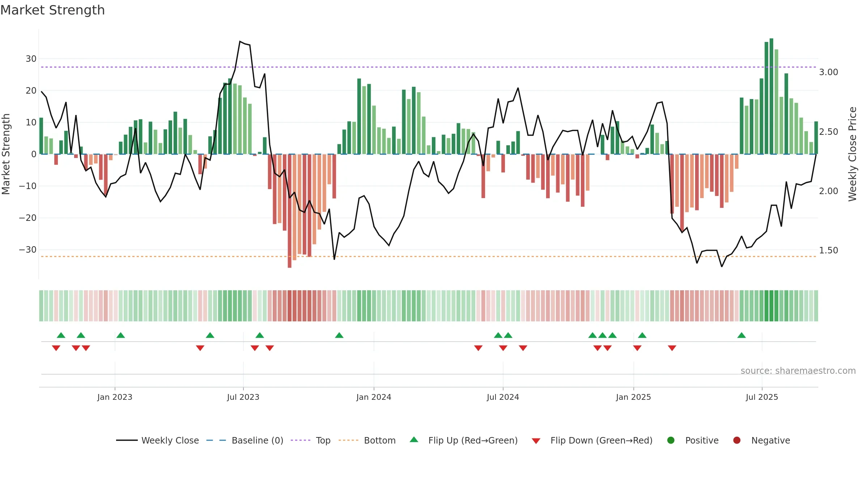Click the Jul 2023 axis label
This screenshot has height=488, width=868.
(243, 397)
